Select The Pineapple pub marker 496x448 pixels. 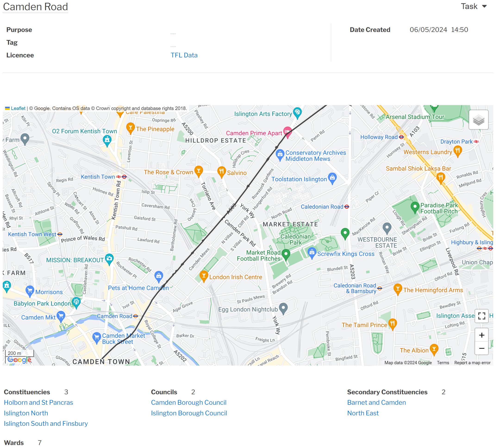coord(130,128)
